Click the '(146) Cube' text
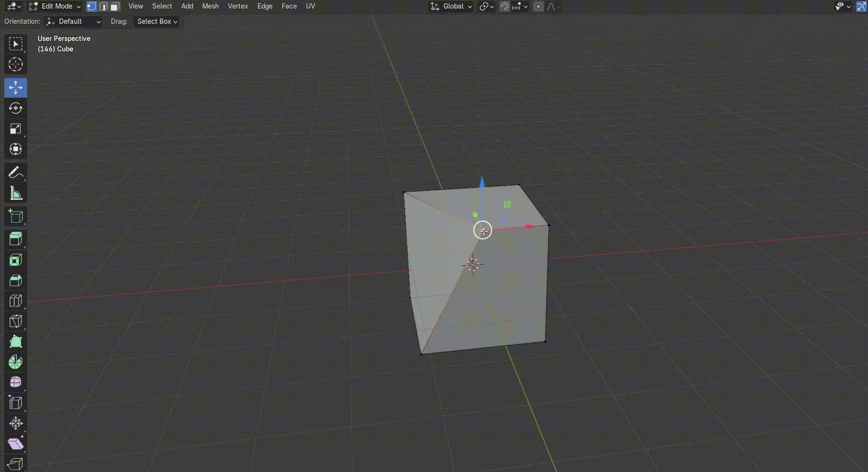 (x=55, y=49)
